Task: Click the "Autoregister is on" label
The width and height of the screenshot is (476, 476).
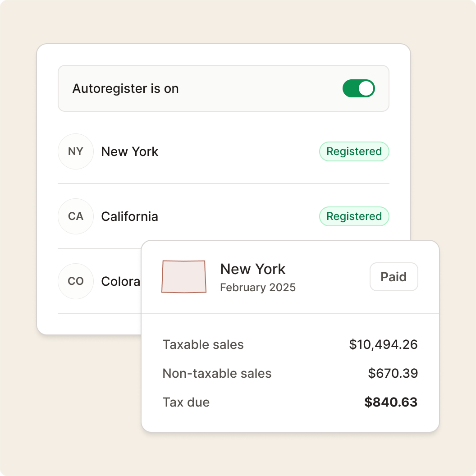Action: 125,89
